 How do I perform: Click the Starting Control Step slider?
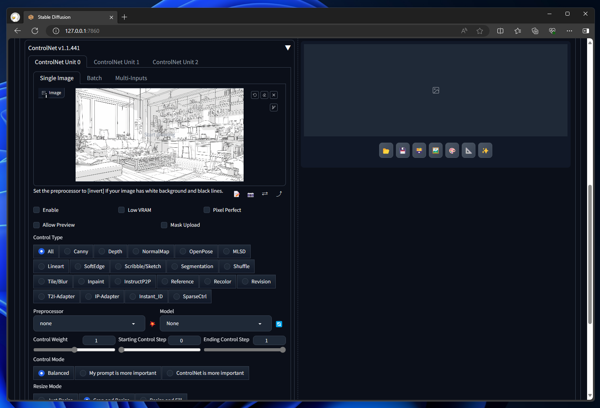(159, 350)
